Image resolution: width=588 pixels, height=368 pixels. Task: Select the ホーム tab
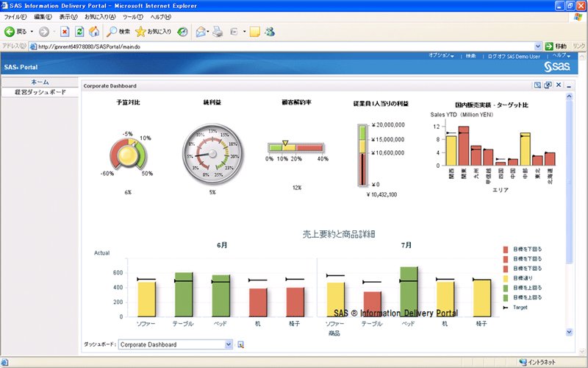[40, 82]
